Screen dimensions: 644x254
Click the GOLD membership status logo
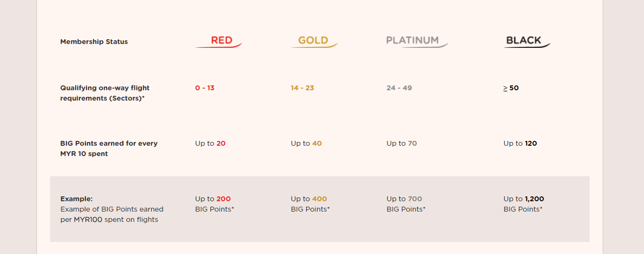(x=314, y=41)
